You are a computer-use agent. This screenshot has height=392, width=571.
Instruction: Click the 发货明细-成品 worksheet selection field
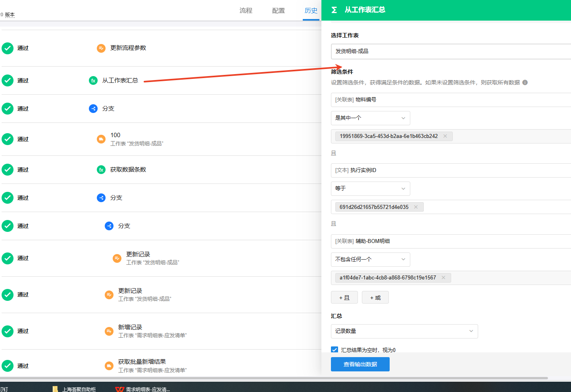click(450, 52)
